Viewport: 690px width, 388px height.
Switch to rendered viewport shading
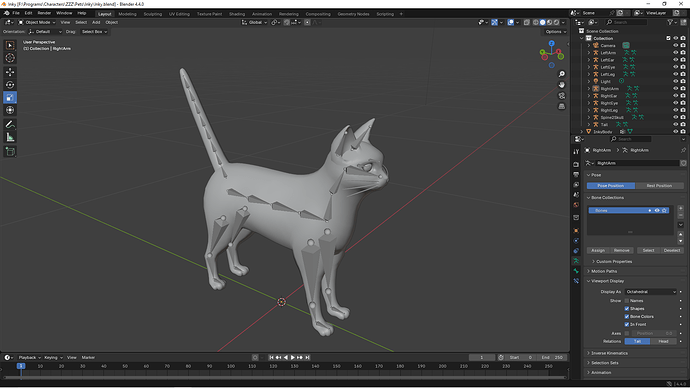tap(556, 22)
